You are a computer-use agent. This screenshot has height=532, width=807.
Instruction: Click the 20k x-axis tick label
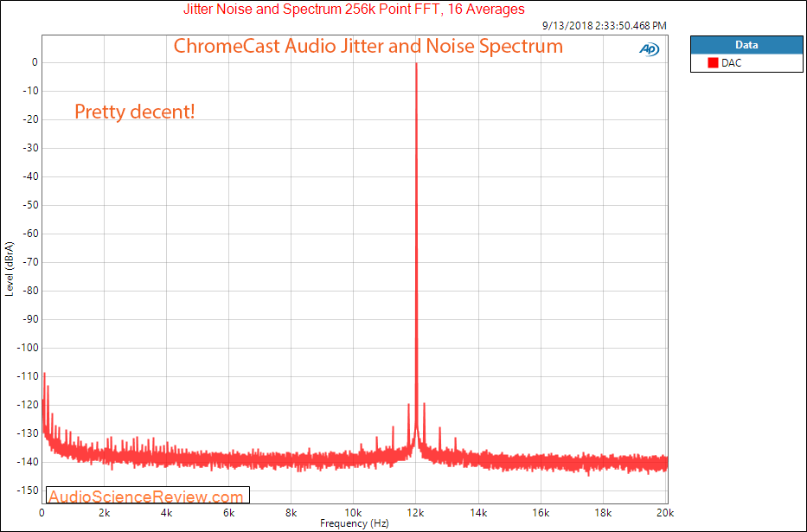point(665,513)
